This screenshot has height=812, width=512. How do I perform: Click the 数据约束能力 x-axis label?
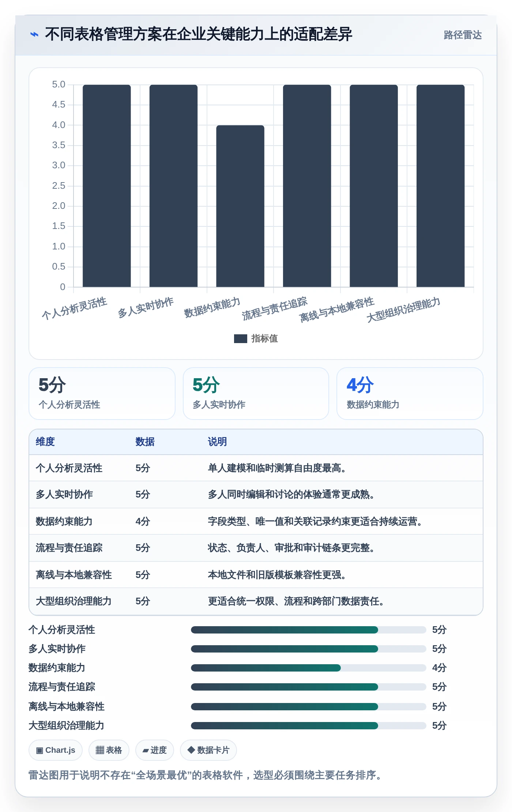(212, 308)
